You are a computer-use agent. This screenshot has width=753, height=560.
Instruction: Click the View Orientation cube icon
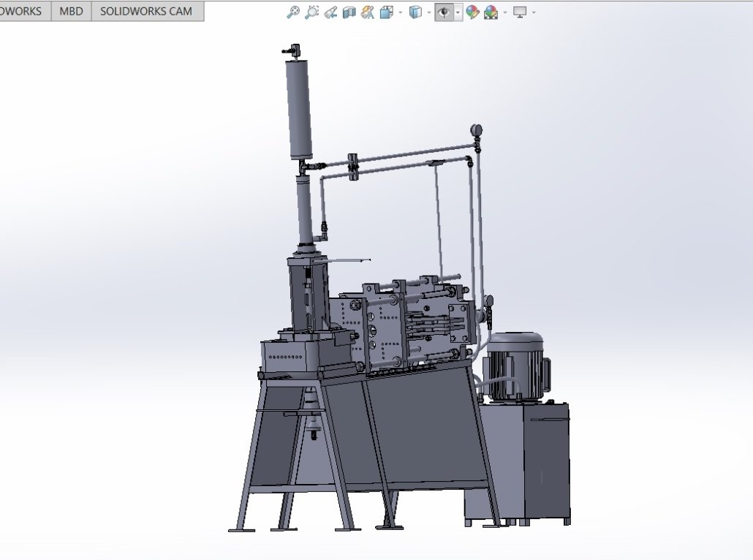(387, 12)
